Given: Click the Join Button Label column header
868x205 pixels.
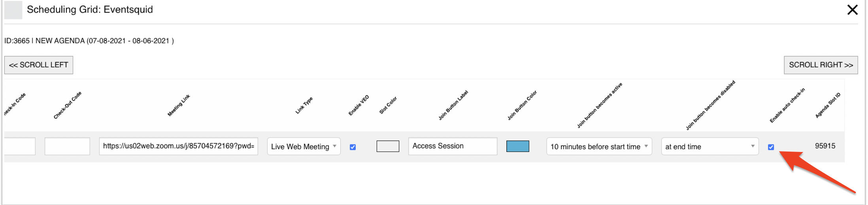Looking at the screenshot, I should [x=453, y=105].
